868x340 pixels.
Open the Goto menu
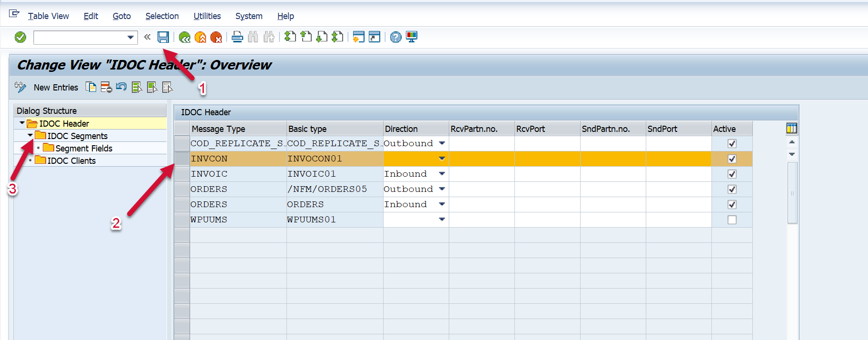121,16
